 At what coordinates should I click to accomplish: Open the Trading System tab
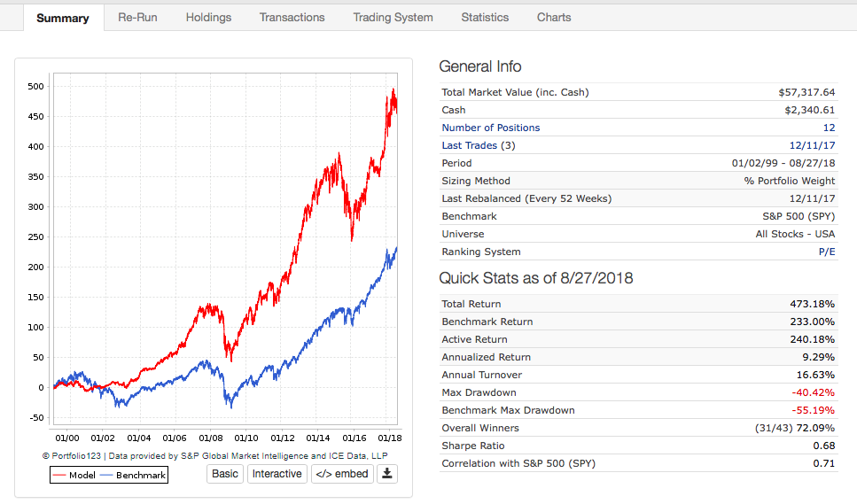coord(393,17)
